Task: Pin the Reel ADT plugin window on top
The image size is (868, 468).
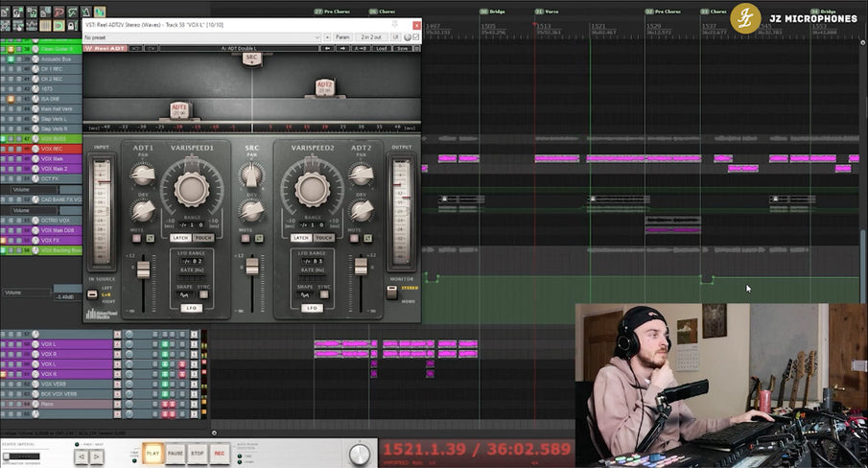Action: (x=395, y=25)
